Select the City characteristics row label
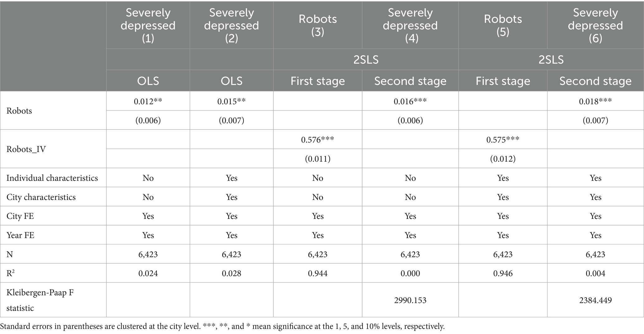Screen dimensions: 644x334 [x=41, y=197]
